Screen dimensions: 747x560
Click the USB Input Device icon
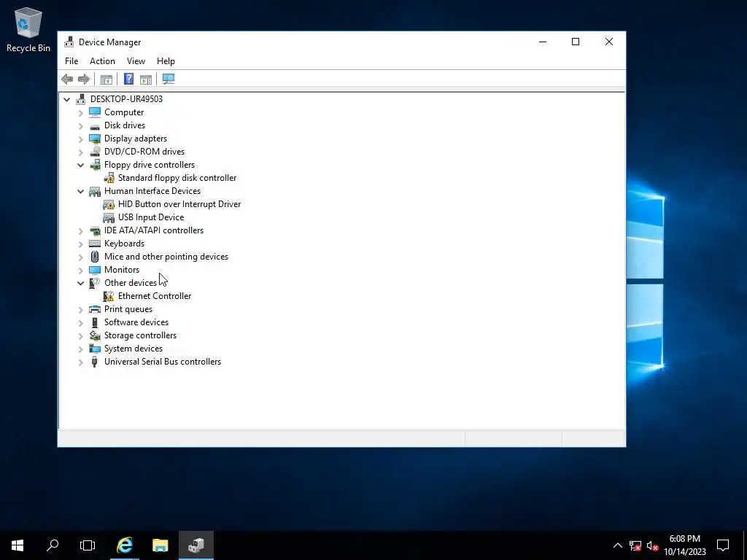tap(109, 217)
